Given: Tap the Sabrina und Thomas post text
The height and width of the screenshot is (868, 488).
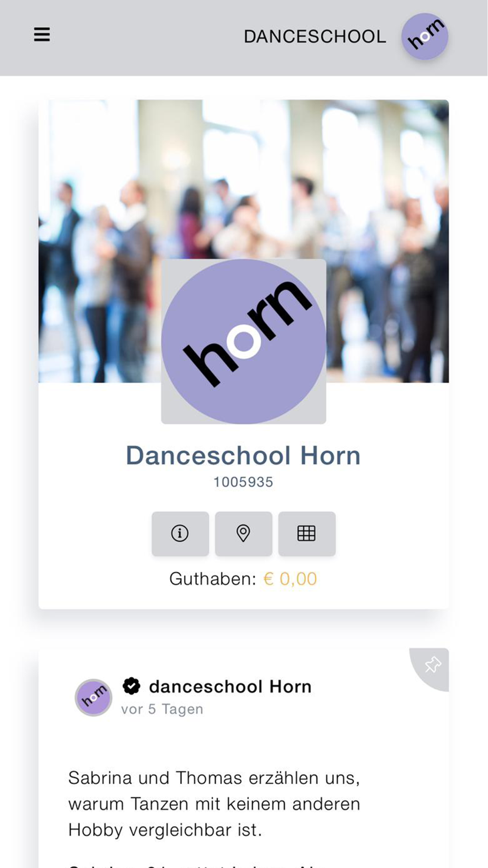Looking at the screenshot, I should [214, 804].
